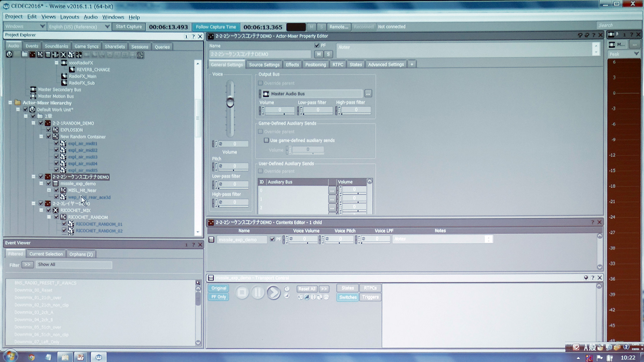Click Voice Volume fader handle
644x362 pixels.
pos(230,102)
